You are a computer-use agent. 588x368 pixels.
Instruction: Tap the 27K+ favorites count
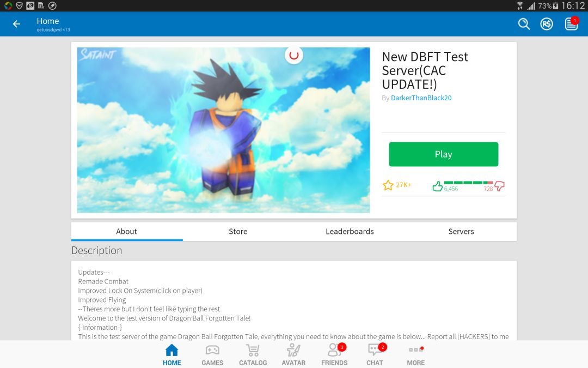(x=403, y=185)
